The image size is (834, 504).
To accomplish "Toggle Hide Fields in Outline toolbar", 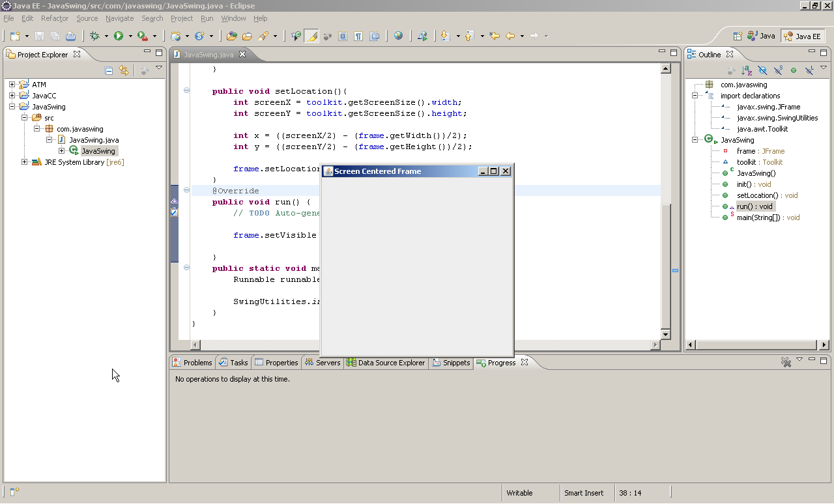I will [762, 70].
